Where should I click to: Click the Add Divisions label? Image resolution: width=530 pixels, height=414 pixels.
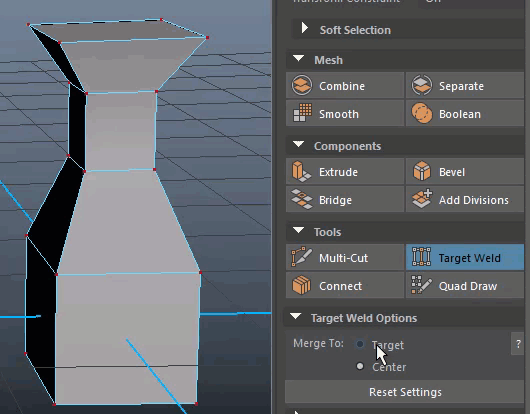[474, 200]
